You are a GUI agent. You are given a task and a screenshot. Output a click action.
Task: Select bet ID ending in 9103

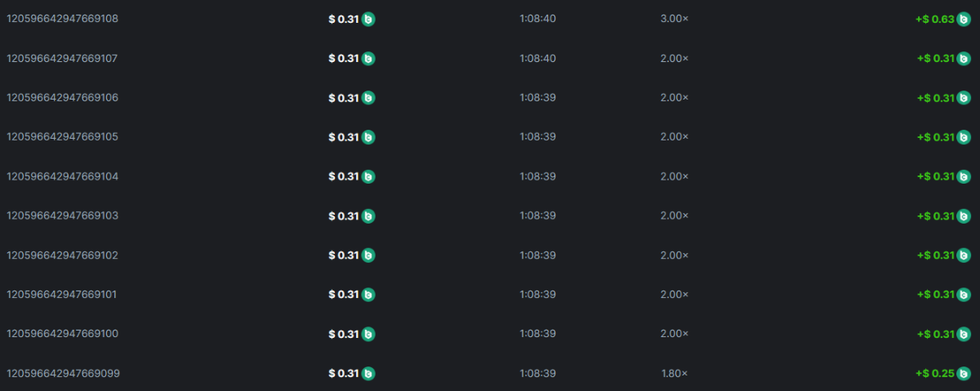pyautogui.click(x=62, y=215)
